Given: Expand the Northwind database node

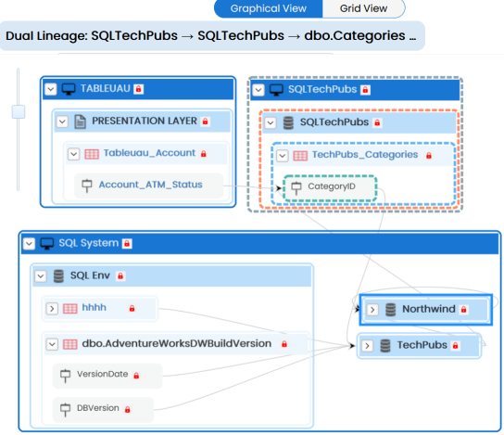Looking at the screenshot, I should [x=372, y=310].
